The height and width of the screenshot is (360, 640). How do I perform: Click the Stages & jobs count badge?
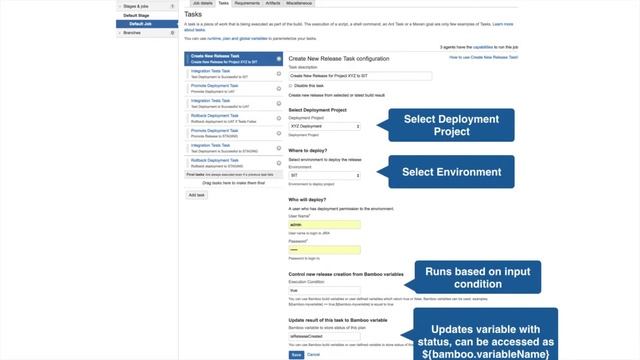tap(172, 7)
